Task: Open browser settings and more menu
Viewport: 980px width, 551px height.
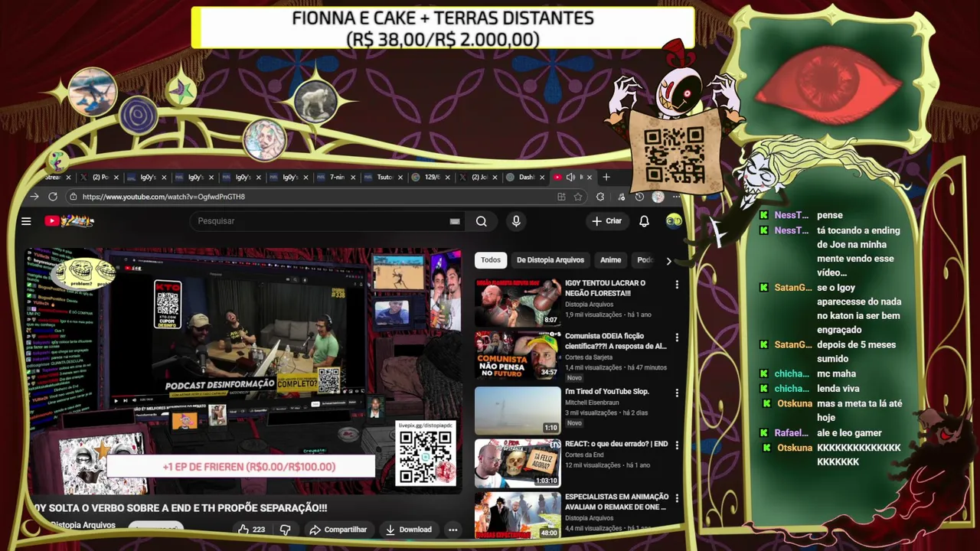Action: coord(675,197)
